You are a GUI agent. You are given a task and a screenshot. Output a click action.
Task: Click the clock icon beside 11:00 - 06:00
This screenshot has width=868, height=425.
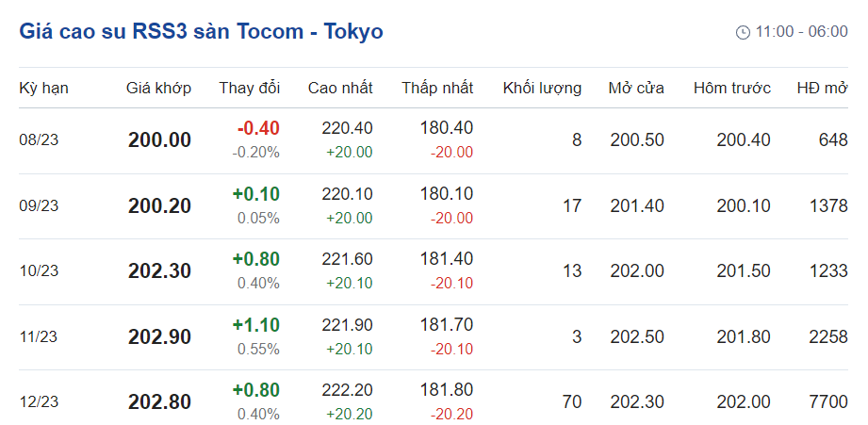[x=743, y=32]
